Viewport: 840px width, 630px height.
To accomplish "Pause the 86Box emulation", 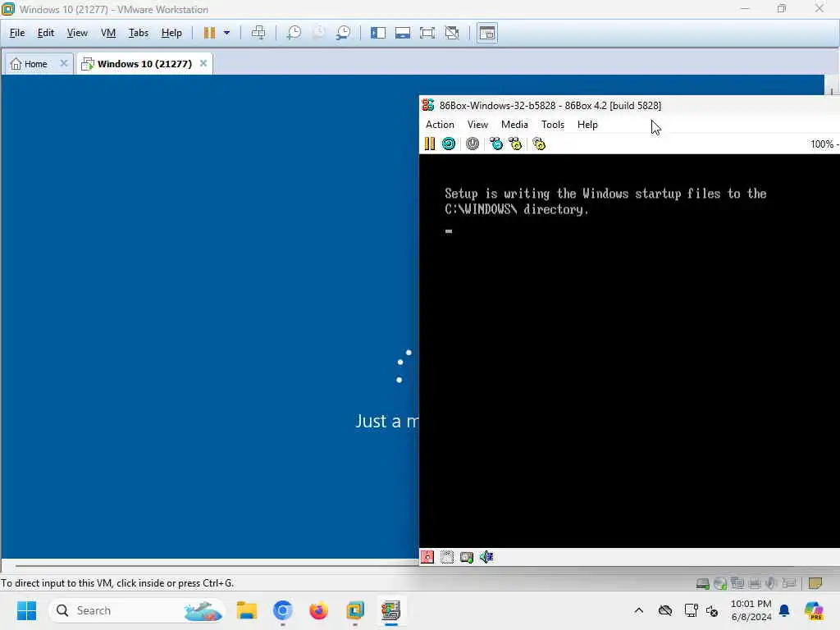I will coord(430,144).
